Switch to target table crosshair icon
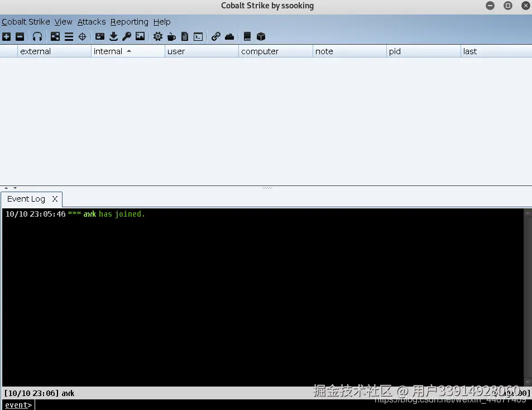The height and width of the screenshot is (410, 532). (x=83, y=36)
